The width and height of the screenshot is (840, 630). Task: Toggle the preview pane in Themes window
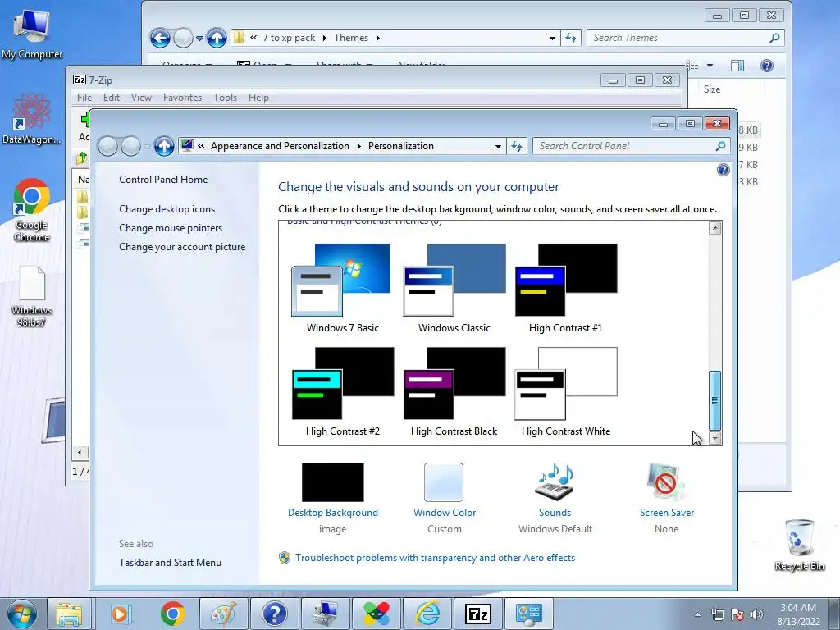(737, 66)
